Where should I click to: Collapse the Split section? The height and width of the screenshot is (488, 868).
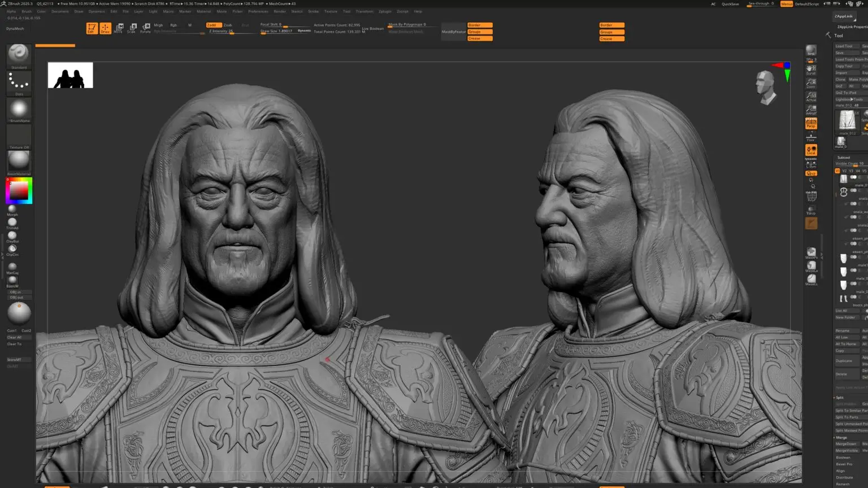[x=840, y=398]
